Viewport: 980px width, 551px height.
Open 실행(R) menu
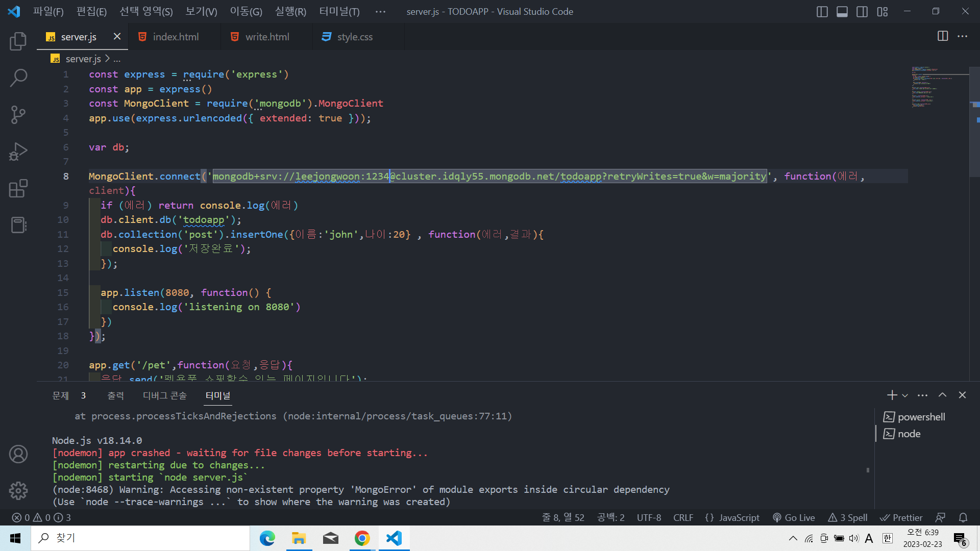click(290, 11)
